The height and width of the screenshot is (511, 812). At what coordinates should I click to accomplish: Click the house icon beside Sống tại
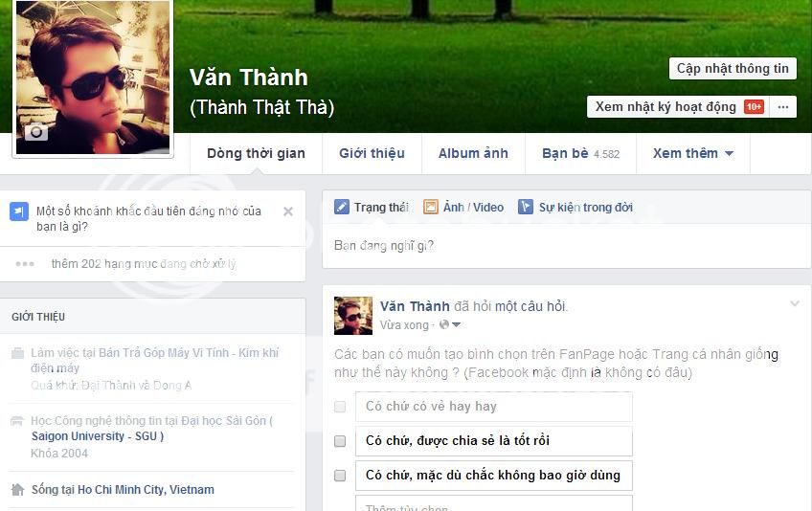point(17,489)
